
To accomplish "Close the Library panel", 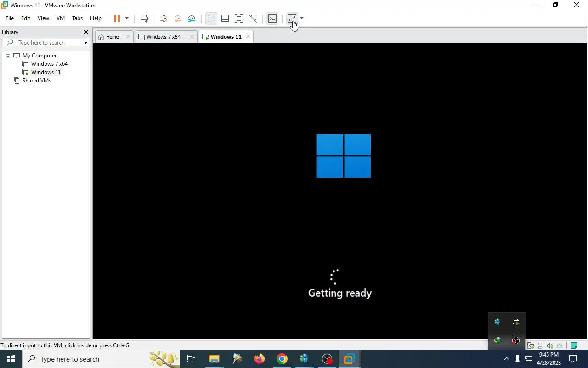I will (x=85, y=32).
